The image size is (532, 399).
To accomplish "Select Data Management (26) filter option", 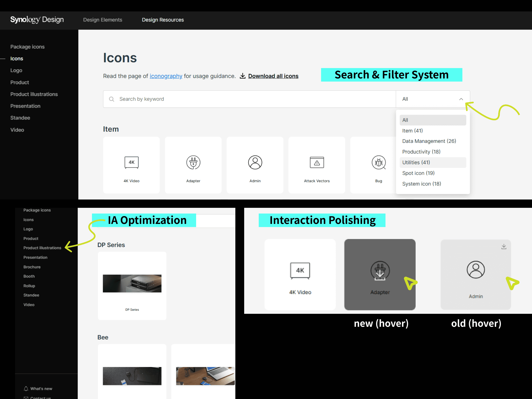I will tap(429, 141).
